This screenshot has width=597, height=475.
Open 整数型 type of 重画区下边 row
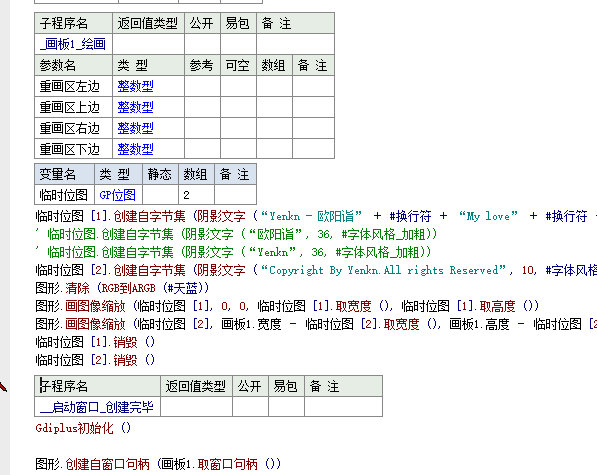(x=136, y=149)
